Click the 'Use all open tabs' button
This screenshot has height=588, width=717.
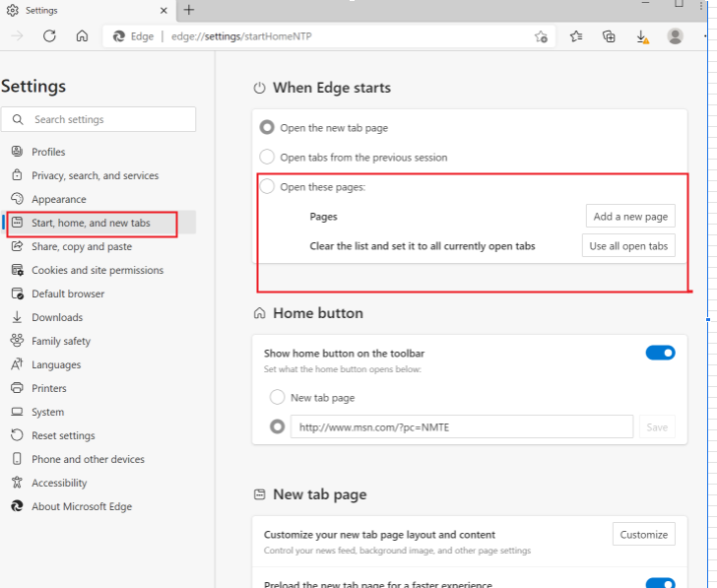628,246
